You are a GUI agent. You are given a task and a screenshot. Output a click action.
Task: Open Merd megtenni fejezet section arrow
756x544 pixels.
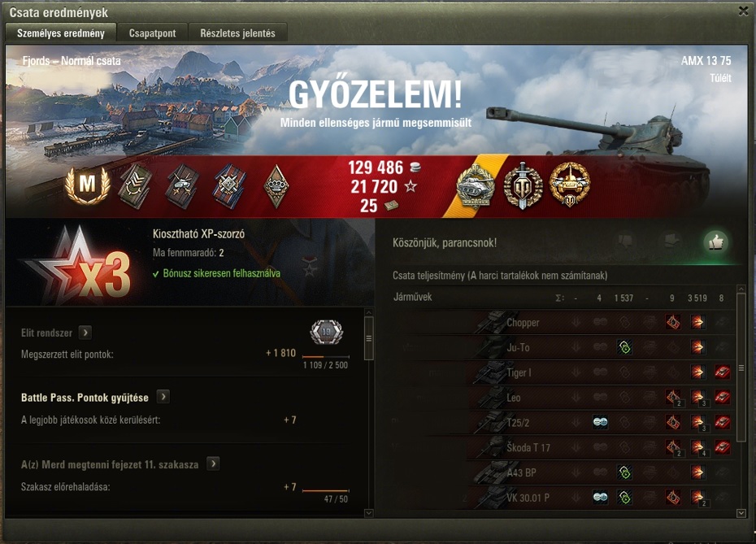pos(213,464)
